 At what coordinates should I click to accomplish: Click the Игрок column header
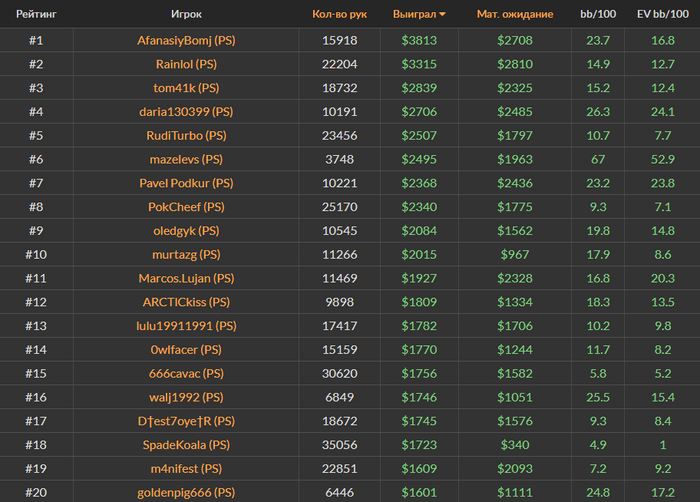(186, 15)
